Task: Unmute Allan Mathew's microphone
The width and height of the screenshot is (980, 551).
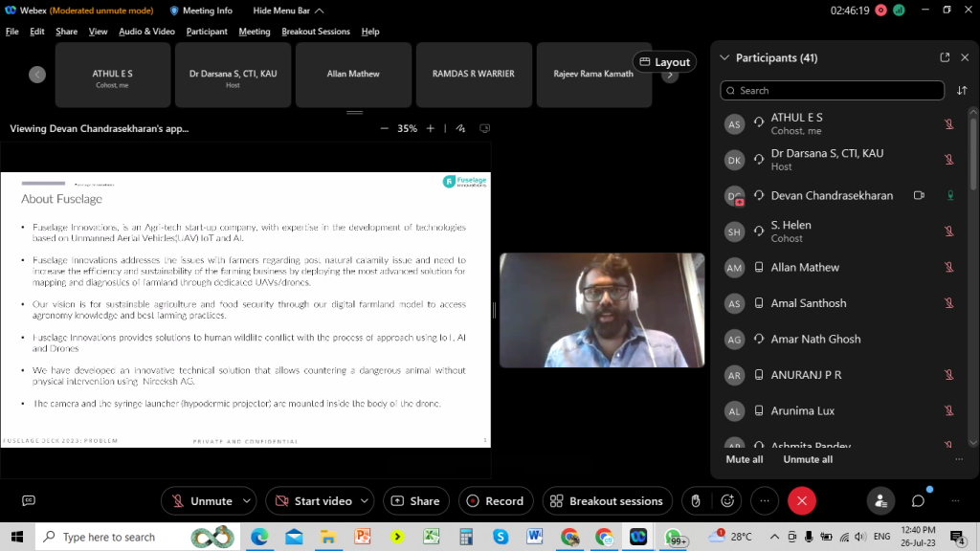Action: (948, 268)
